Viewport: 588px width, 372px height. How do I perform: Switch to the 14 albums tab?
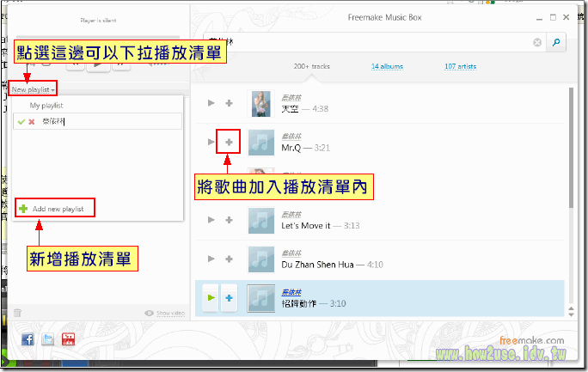click(x=387, y=66)
